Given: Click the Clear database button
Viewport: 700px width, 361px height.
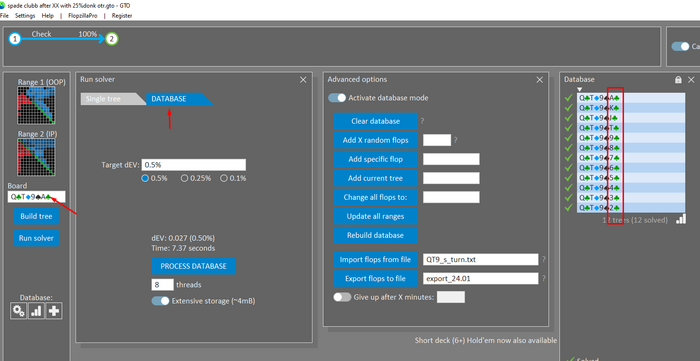Looking at the screenshot, I should click(375, 121).
